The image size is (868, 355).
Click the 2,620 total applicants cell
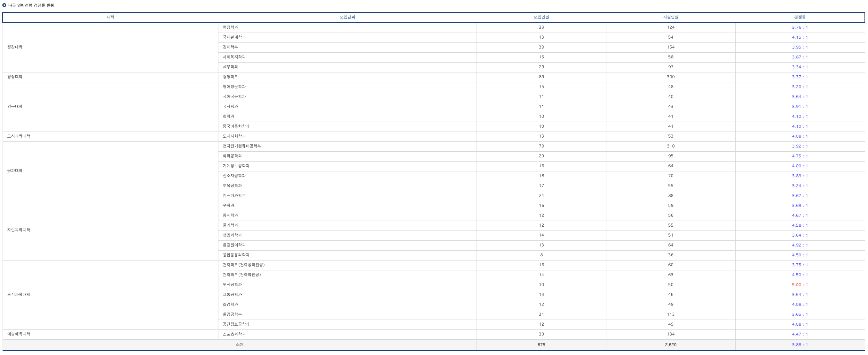click(670, 344)
